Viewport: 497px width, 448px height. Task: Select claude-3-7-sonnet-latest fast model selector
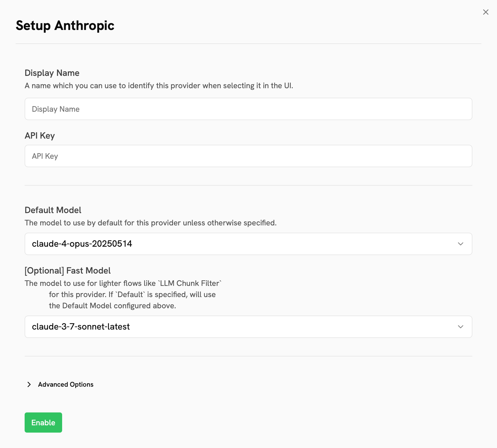coord(248,327)
